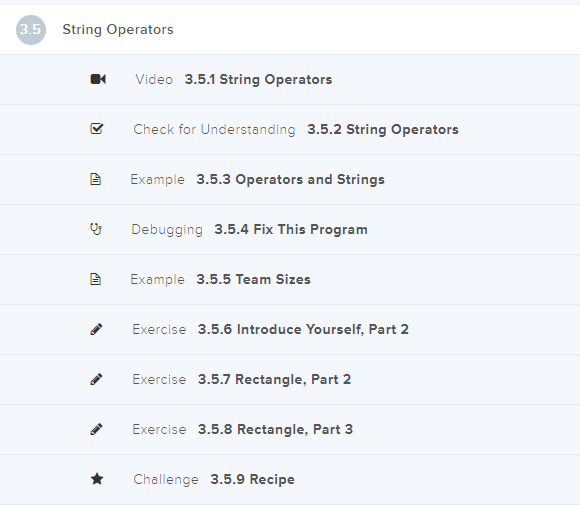Image resolution: width=580 pixels, height=505 pixels.
Task: Click the video camera icon for 3.5.1
Action: coord(98,79)
